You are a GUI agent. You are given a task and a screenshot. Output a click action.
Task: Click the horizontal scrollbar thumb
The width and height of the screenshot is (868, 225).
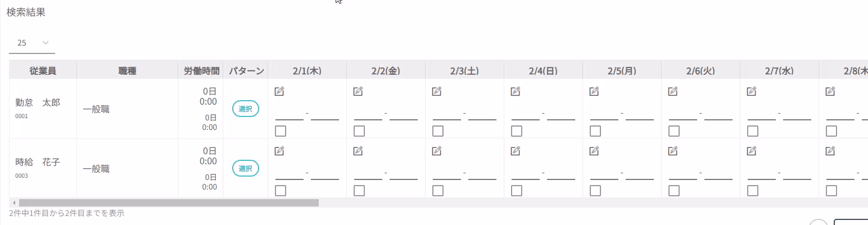click(169, 202)
